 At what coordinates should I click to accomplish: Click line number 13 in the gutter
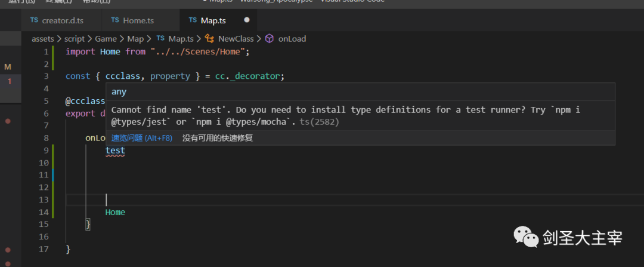click(43, 200)
